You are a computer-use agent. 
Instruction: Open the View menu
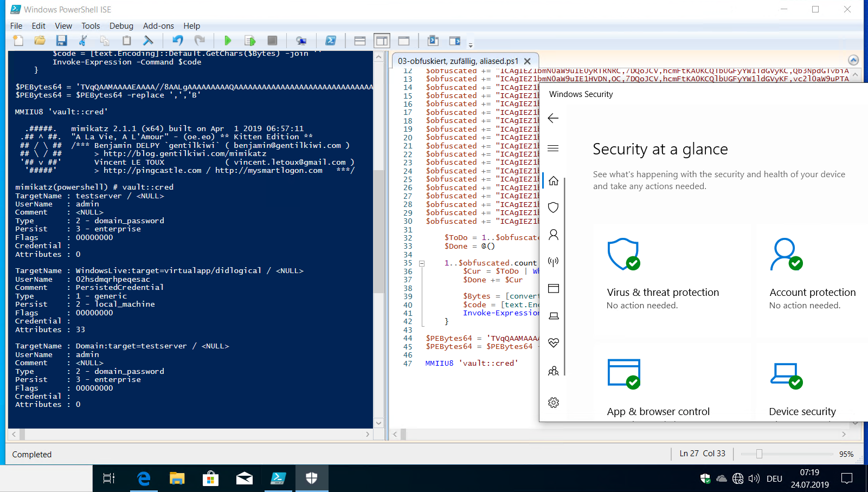[63, 25]
